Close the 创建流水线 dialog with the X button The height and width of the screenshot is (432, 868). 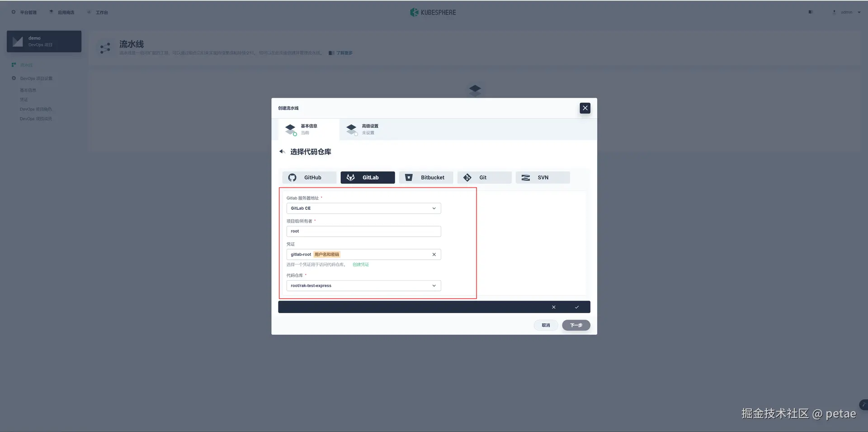[x=585, y=108]
